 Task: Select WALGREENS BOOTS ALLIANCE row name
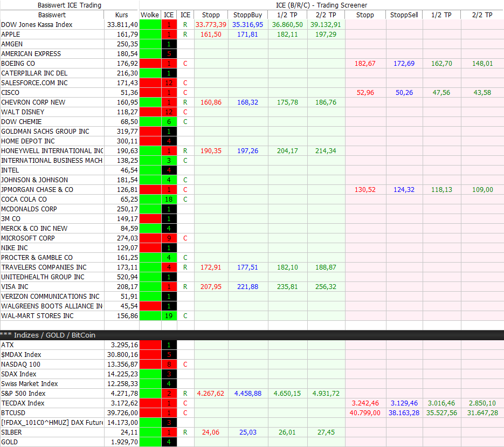52,306
